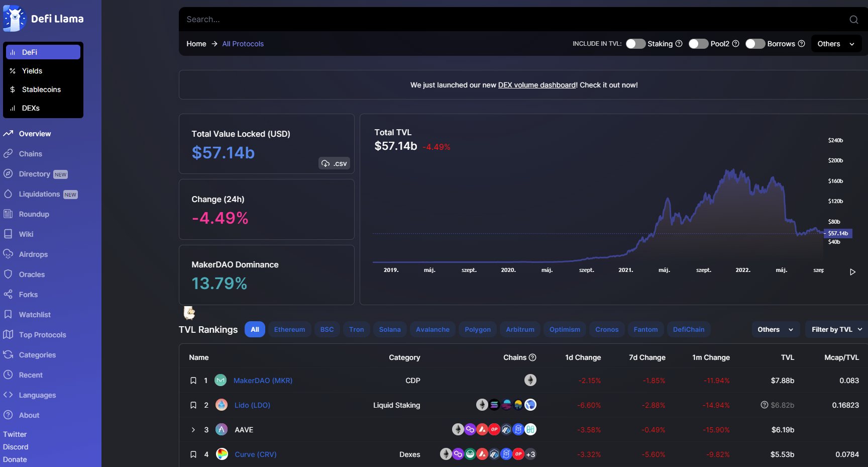Select the DEXs menu item
This screenshot has width=868, height=467.
pos(43,108)
